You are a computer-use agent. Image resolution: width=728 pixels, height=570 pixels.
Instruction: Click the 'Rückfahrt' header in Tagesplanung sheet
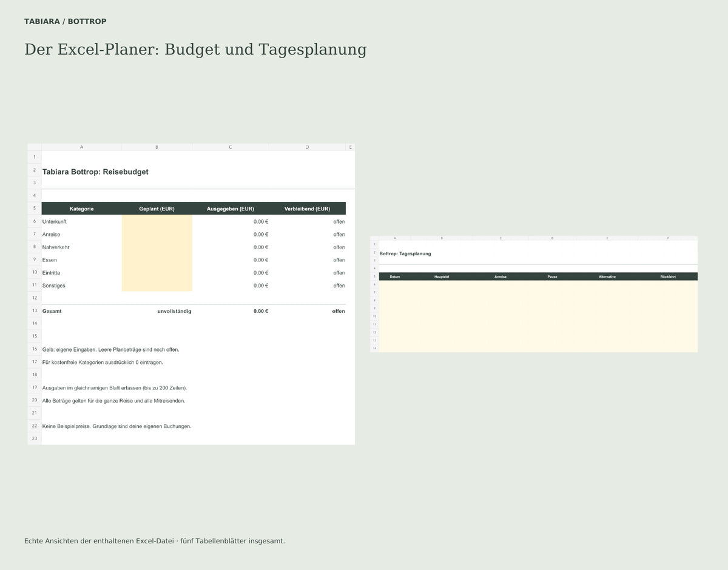coord(668,277)
